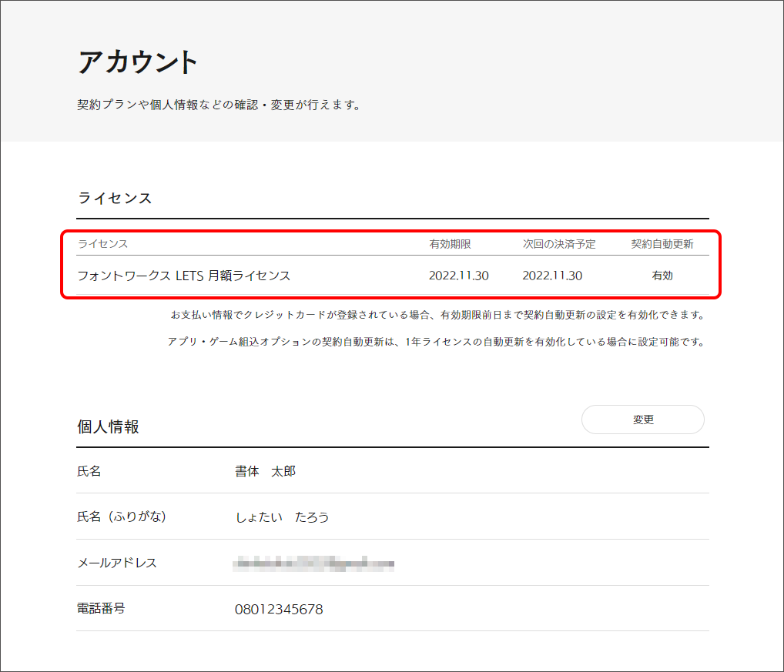784x672 pixels.
Task: Click the 契約自動更新 column header
Action: click(x=662, y=244)
